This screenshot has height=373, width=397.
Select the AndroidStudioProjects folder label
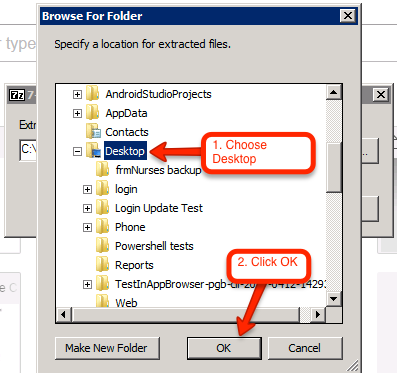click(158, 94)
